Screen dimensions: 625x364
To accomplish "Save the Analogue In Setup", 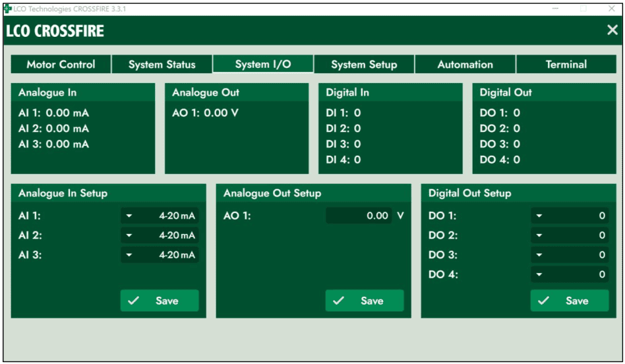I will point(160,301).
